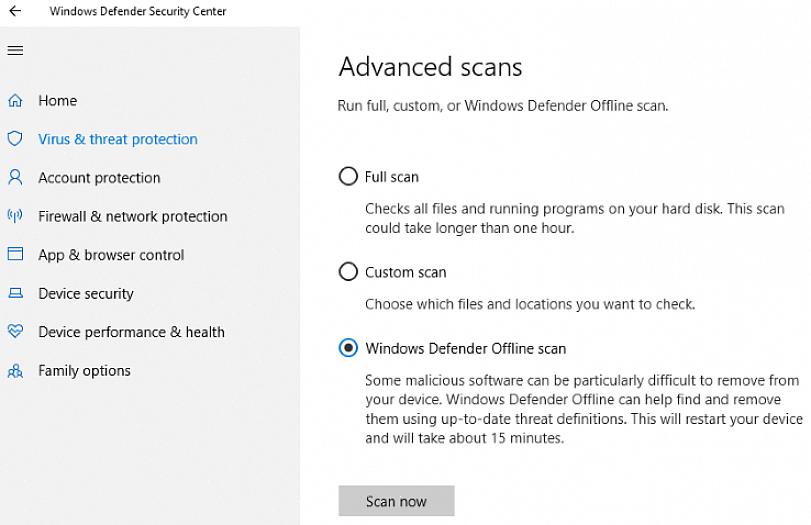Open Family options section

(84, 371)
